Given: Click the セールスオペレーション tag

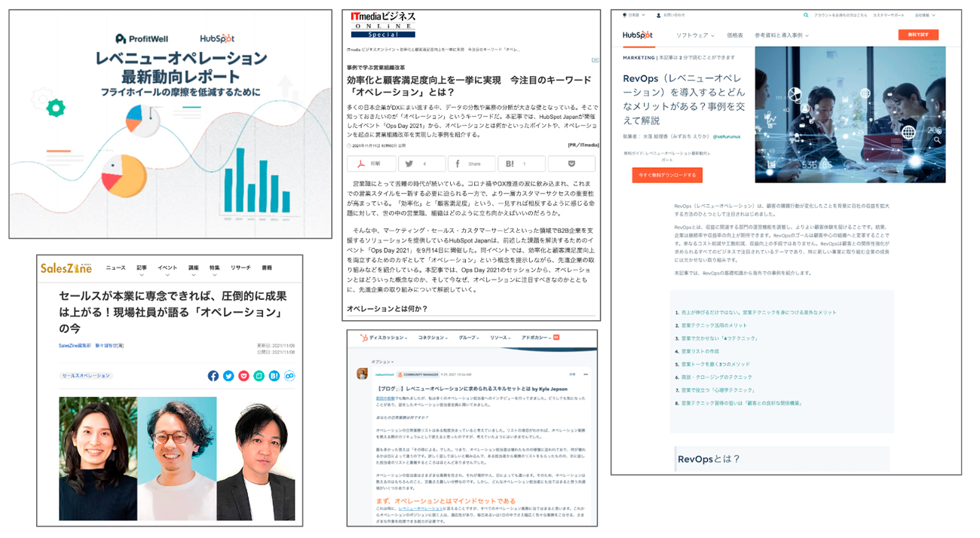Looking at the screenshot, I should tap(86, 375).
